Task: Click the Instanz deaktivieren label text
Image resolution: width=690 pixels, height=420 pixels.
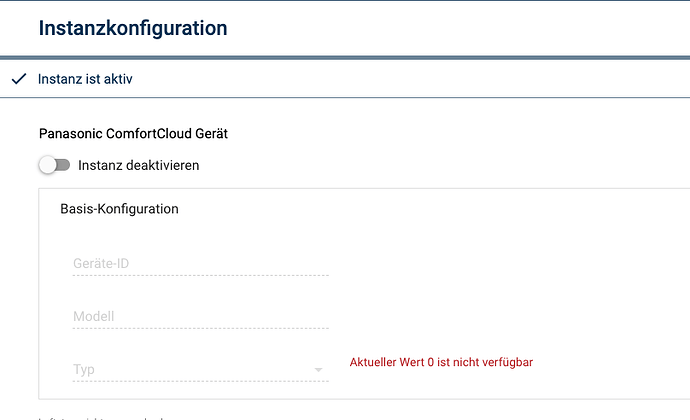Action: [x=139, y=166]
